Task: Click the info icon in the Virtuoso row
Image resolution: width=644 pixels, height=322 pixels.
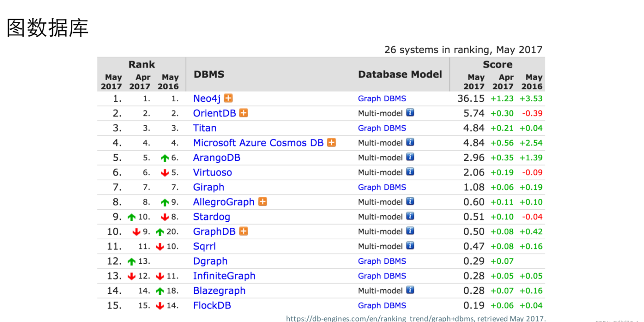Action: tap(410, 172)
